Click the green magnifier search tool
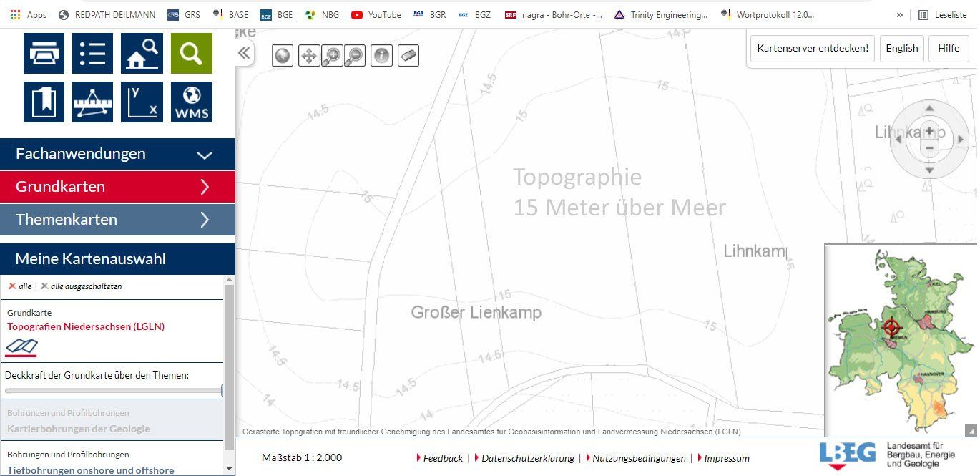 tap(191, 53)
